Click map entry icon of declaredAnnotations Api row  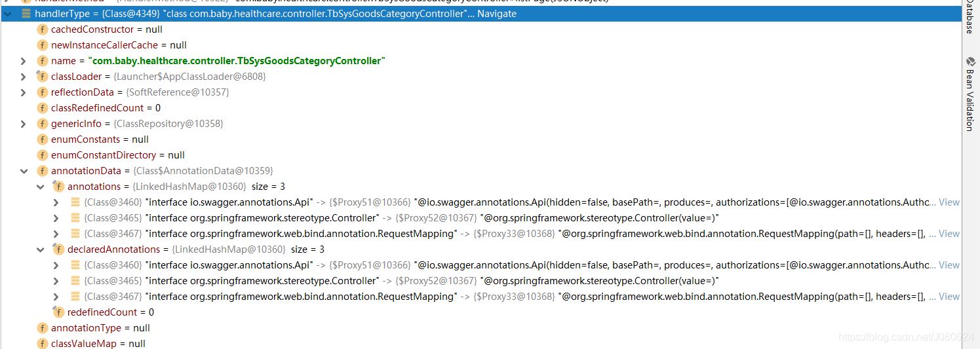(x=75, y=265)
